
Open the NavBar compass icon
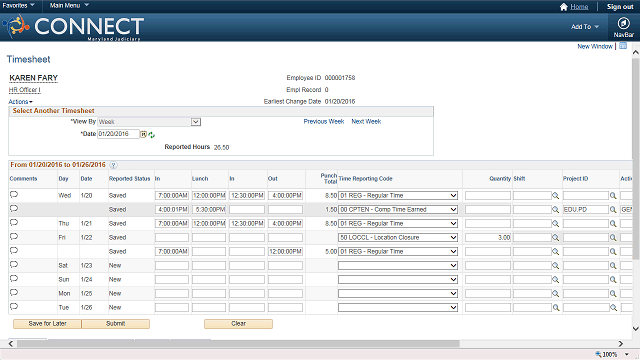623,23
